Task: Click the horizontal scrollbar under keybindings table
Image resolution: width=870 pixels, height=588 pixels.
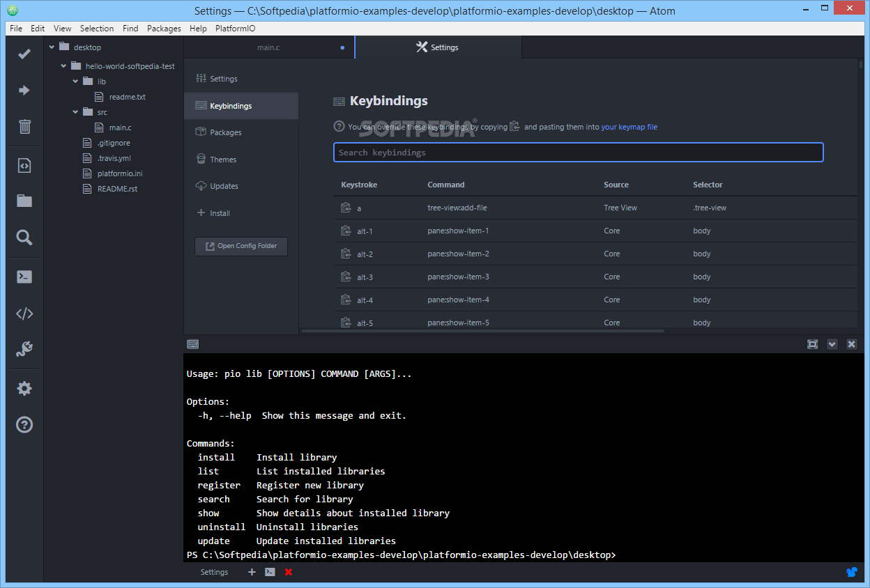Action: coord(484,331)
